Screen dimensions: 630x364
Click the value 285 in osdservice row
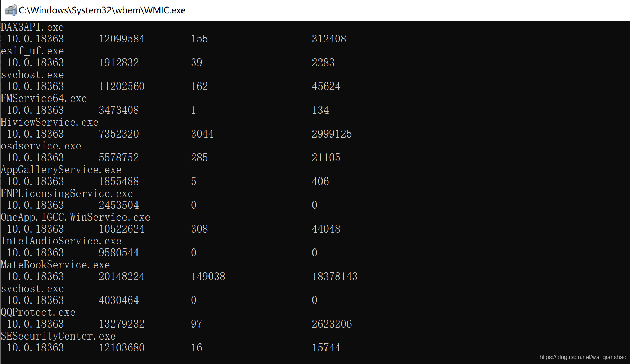tap(199, 158)
